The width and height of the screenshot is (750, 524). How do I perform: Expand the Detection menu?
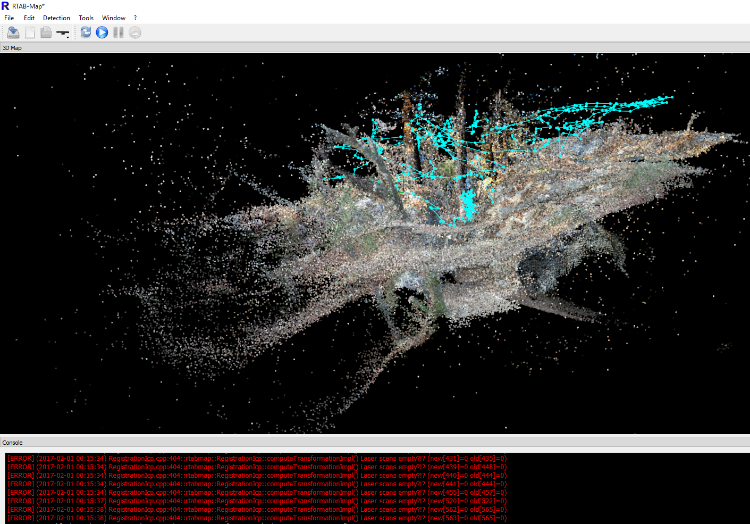[x=56, y=18]
